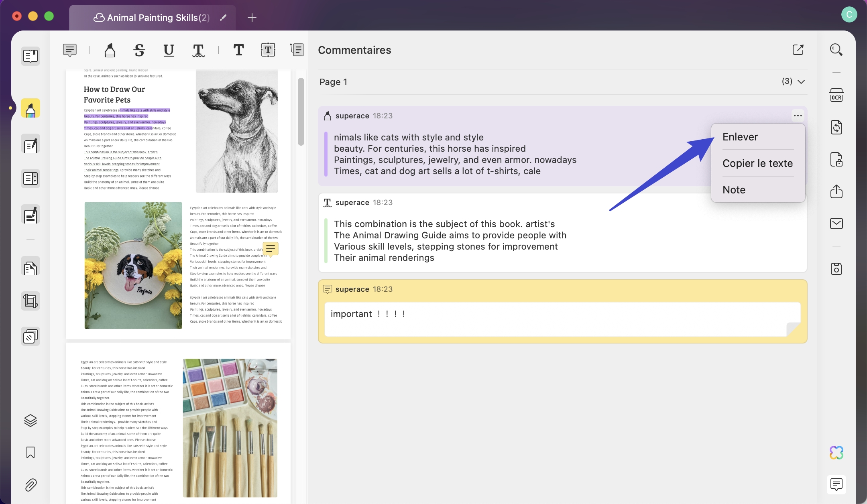Select the underline annotation tool

(169, 50)
